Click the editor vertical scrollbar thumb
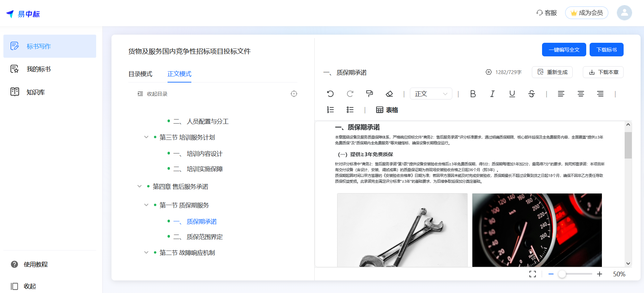The width and height of the screenshot is (644, 293). coord(628,145)
